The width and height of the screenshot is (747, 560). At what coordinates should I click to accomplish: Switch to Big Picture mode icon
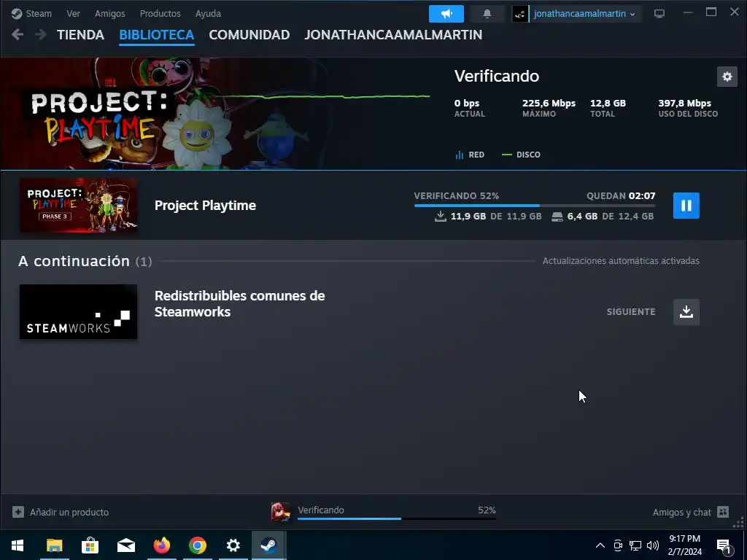[x=659, y=13]
